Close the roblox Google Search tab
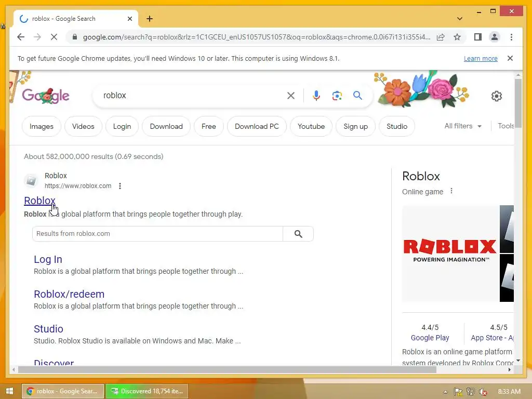Screen dimensions: 532x399 tap(129, 19)
